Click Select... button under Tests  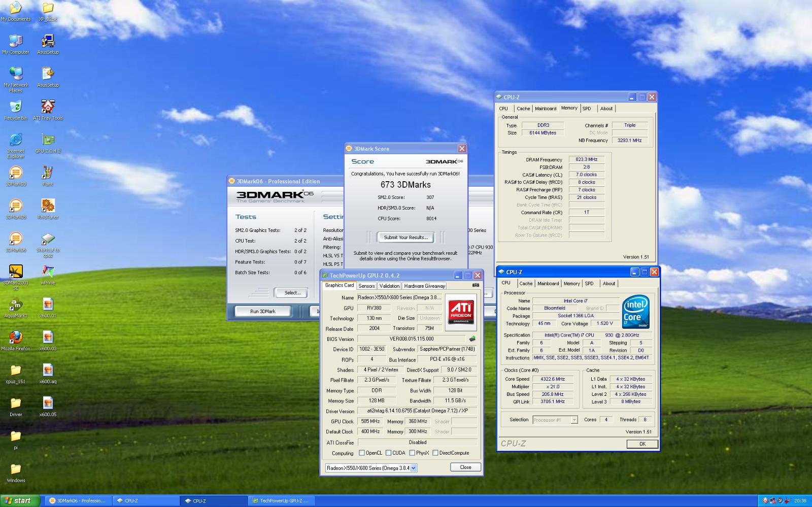[293, 292]
